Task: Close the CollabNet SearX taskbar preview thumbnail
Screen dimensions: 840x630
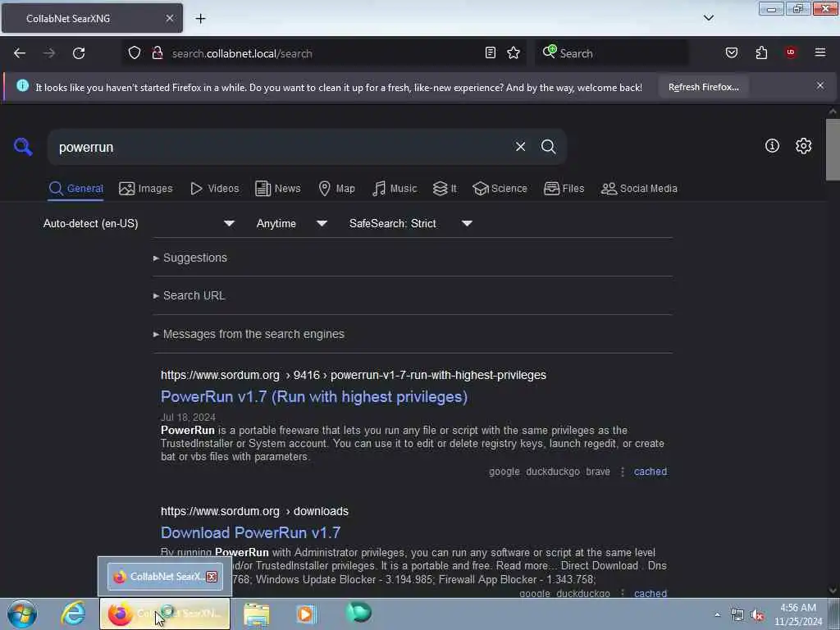Action: pos(212,577)
